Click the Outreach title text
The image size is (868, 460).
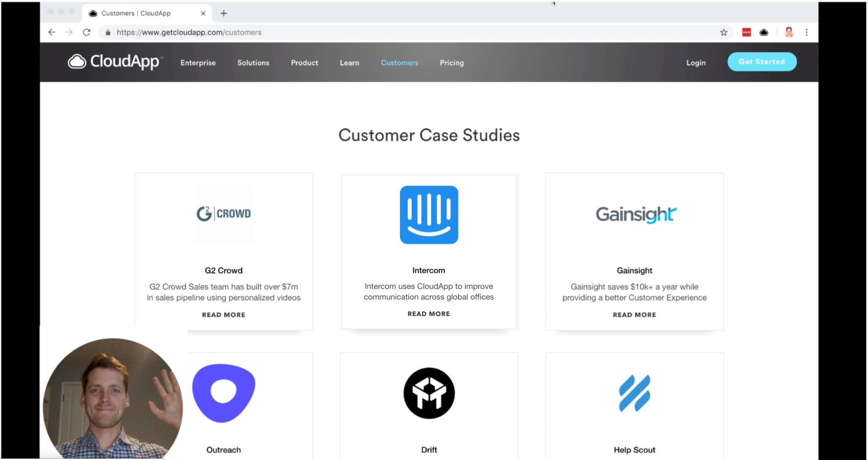click(x=224, y=450)
